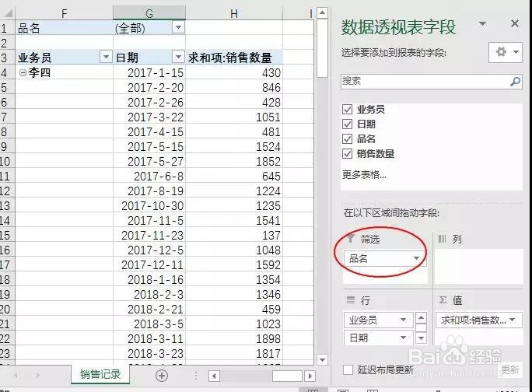Open 求和项:销售数 field dropdown in values area
The height and width of the screenshot is (392, 532).
[x=513, y=320]
